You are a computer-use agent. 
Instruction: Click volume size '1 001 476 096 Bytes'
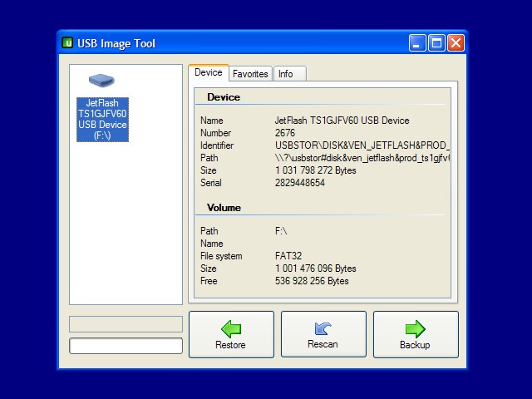point(316,268)
